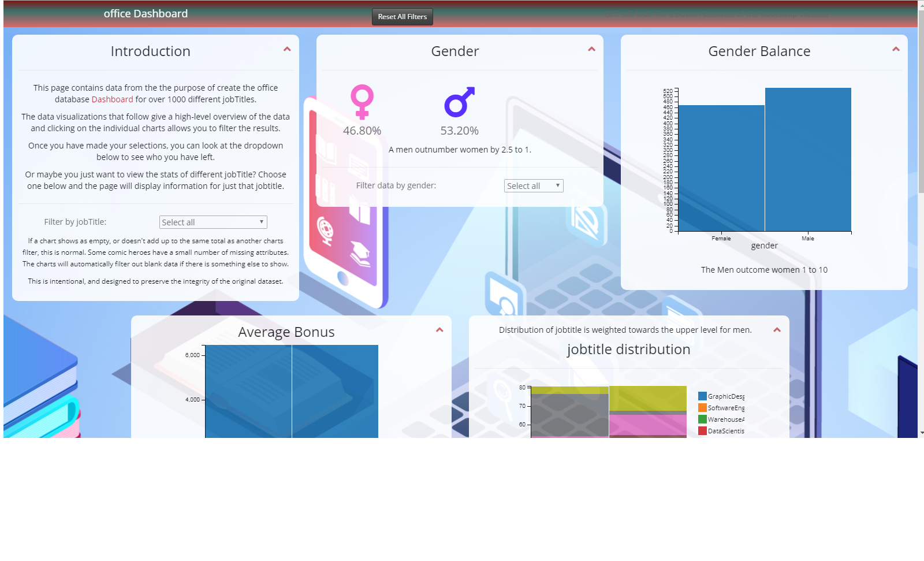Click the orange SoftwareEngineer legend swatch
The width and height of the screenshot is (924, 561).
click(x=702, y=408)
